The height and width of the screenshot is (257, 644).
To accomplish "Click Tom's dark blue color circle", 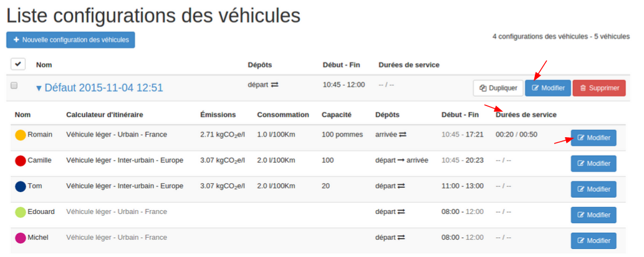I will (21, 187).
